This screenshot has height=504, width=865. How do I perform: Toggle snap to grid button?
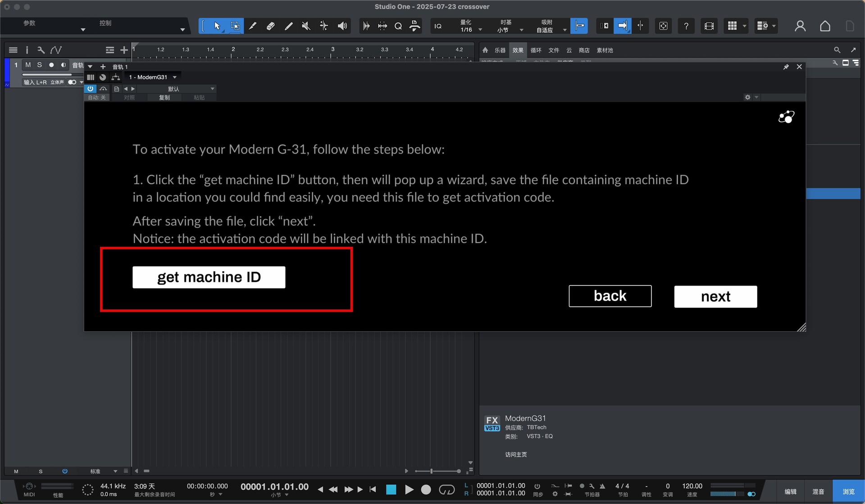click(579, 26)
